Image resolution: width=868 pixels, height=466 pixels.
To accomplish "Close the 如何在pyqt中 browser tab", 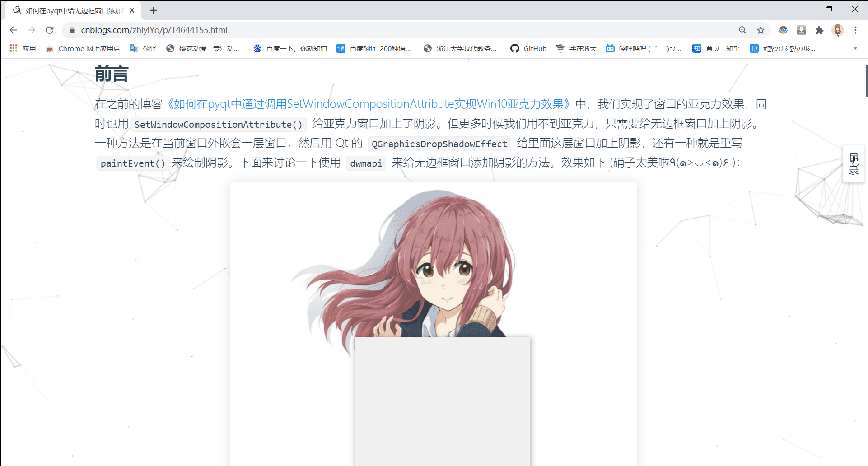I will [132, 10].
